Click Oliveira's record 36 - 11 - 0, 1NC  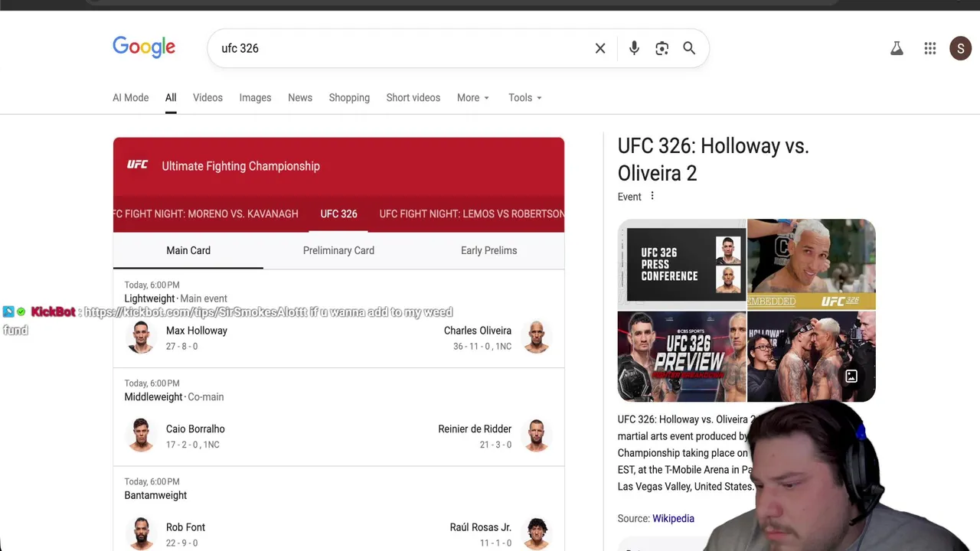coord(482,346)
